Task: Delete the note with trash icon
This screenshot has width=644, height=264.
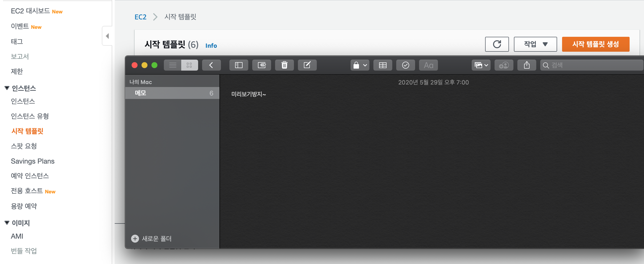Action: click(284, 65)
